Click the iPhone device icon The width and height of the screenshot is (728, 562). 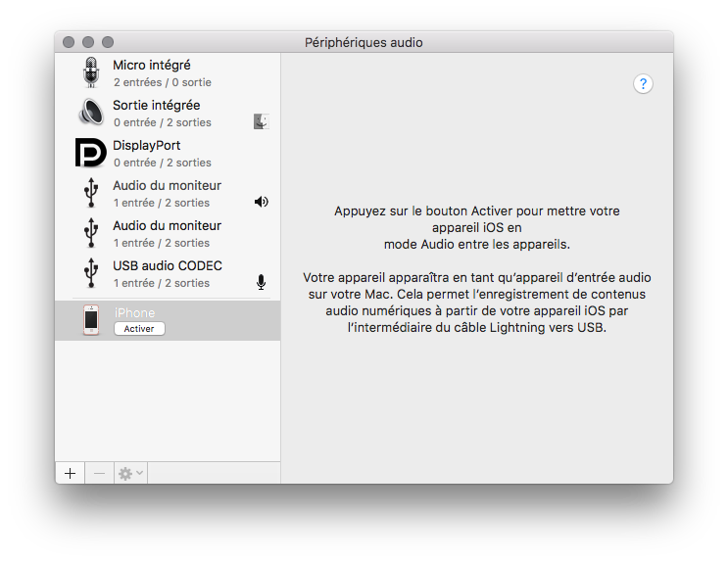tap(91, 320)
